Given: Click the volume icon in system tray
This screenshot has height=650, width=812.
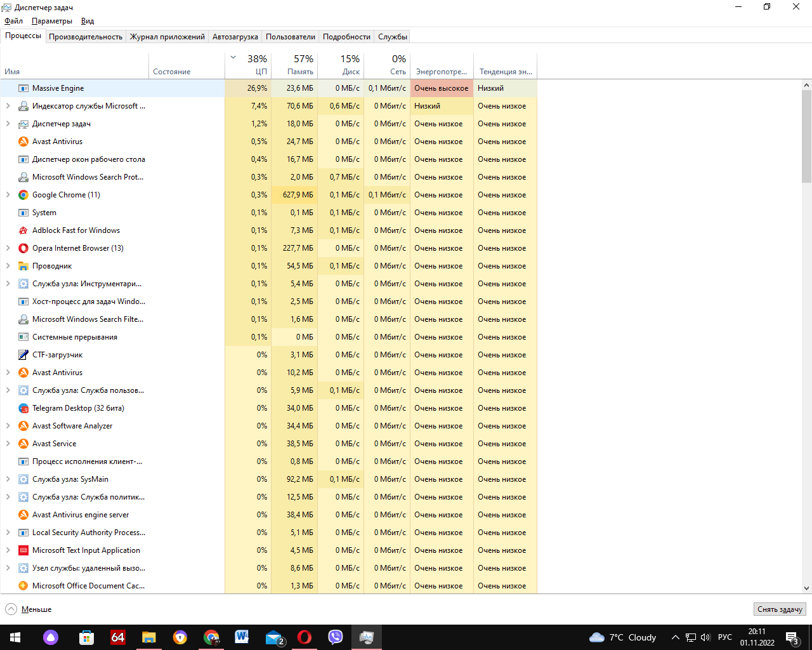Looking at the screenshot, I should tap(705, 637).
